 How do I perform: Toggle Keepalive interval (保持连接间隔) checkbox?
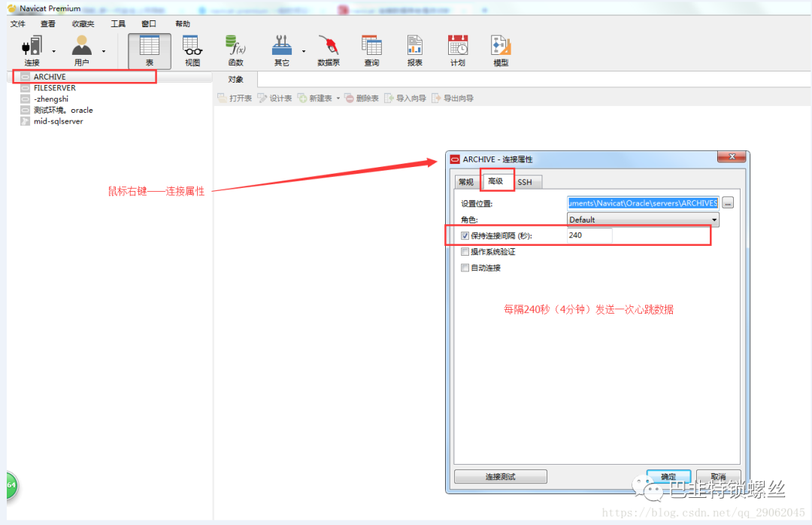pyautogui.click(x=465, y=236)
